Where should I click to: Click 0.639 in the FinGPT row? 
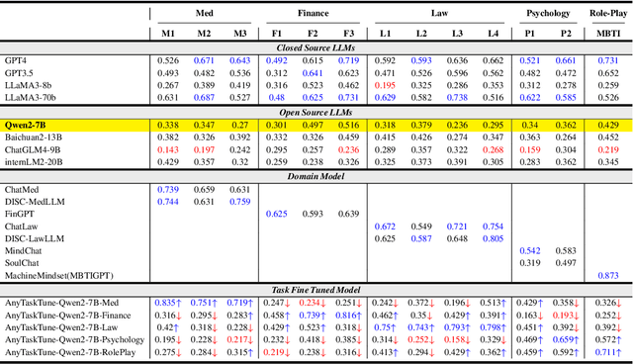[349, 214]
